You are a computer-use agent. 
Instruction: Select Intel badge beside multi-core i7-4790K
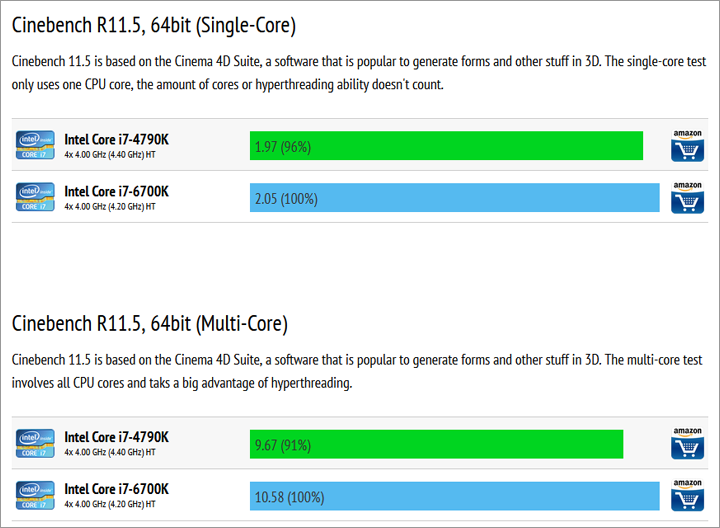point(35,443)
